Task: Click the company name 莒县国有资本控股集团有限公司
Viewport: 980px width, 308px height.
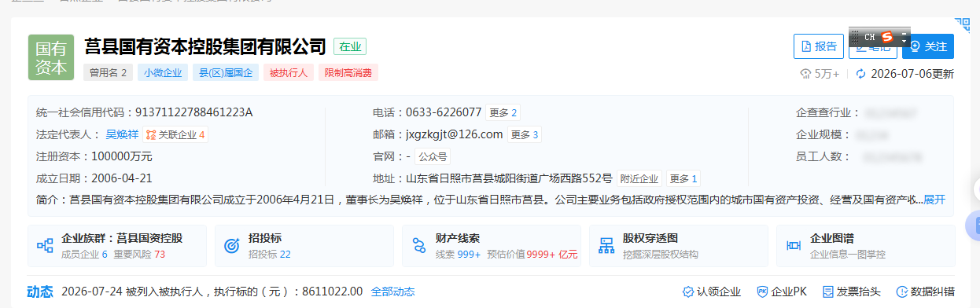Action: (205, 46)
